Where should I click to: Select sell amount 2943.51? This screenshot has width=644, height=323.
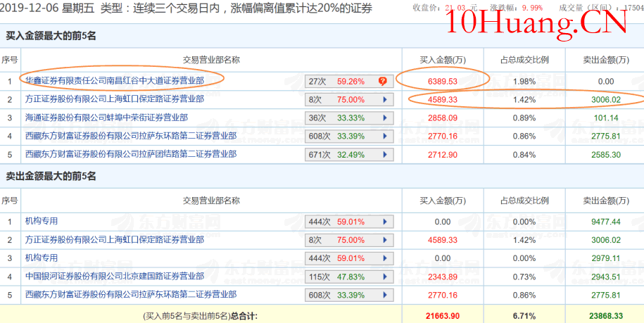(x=606, y=277)
